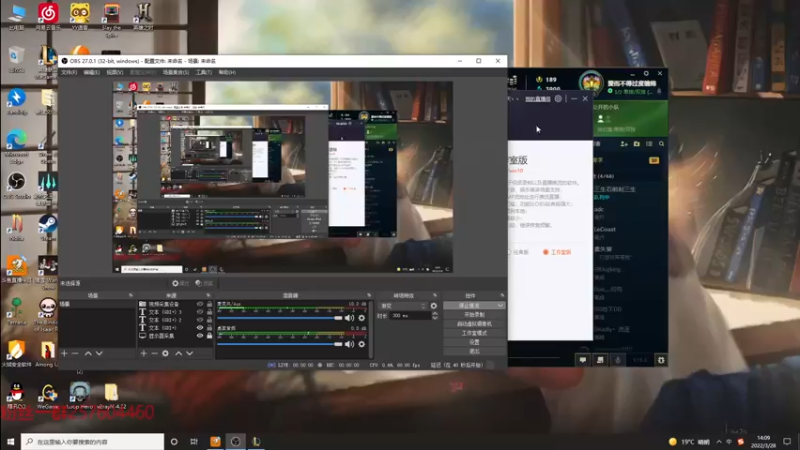
Task: Add a new source with plus icon
Action: (143, 353)
